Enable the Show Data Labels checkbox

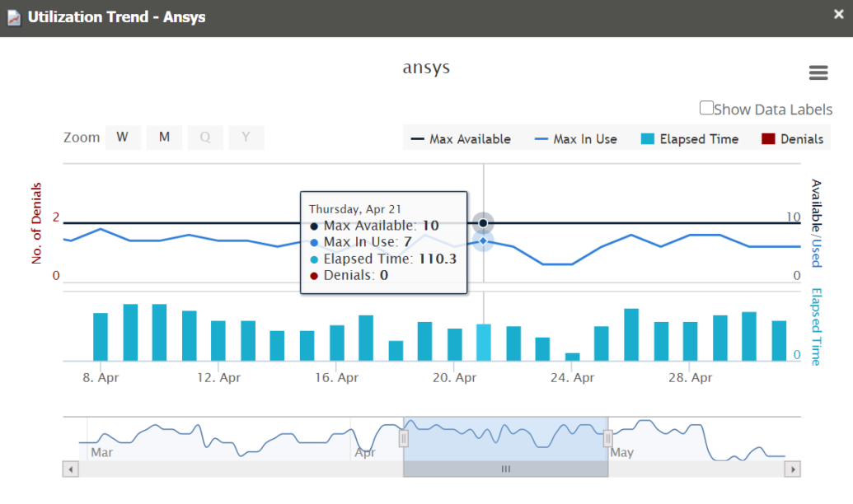click(x=706, y=108)
